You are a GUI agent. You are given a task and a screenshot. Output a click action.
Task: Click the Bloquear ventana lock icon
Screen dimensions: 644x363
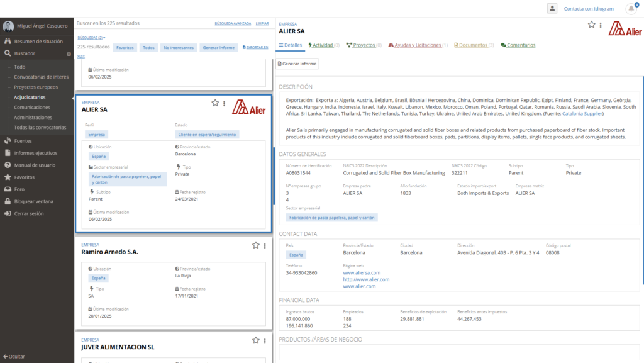(8, 201)
